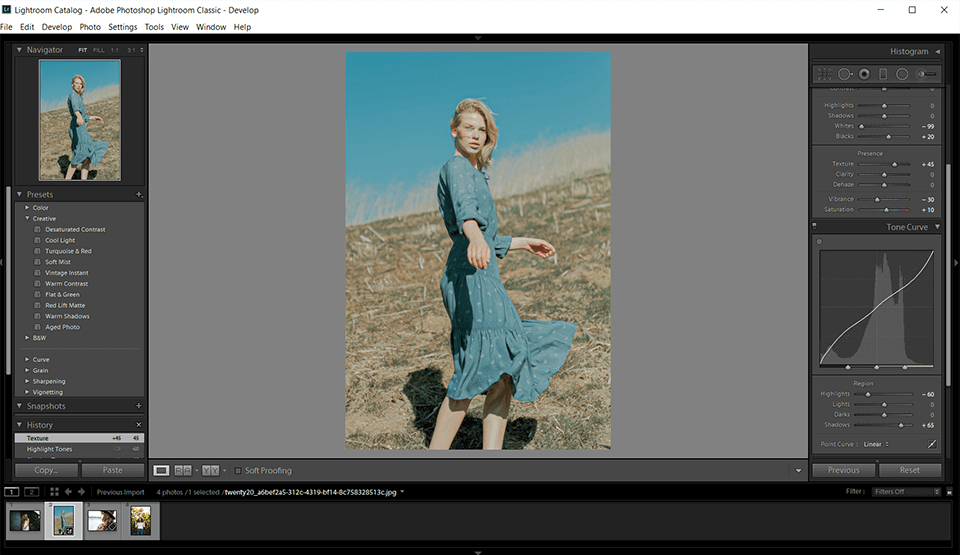This screenshot has width=960, height=555.
Task: Select the Crop Overlay tool
Action: 824,74
